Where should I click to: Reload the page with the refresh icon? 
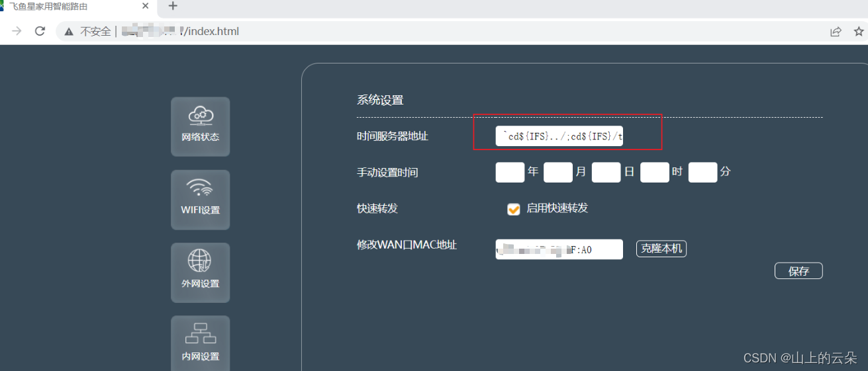click(x=40, y=31)
